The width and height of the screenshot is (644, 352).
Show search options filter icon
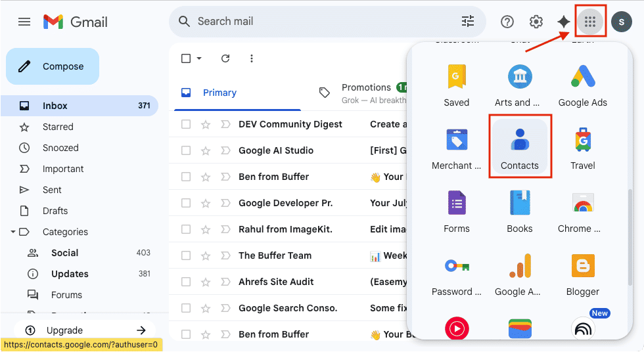[467, 21]
